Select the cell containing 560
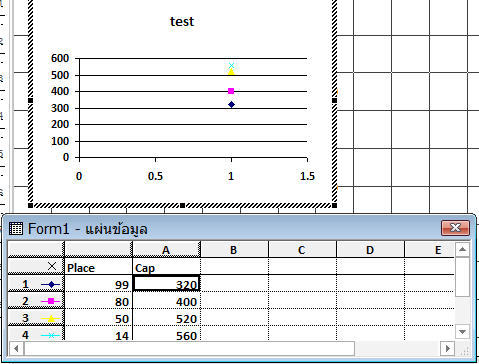This screenshot has width=479, height=364. pyautogui.click(x=166, y=334)
